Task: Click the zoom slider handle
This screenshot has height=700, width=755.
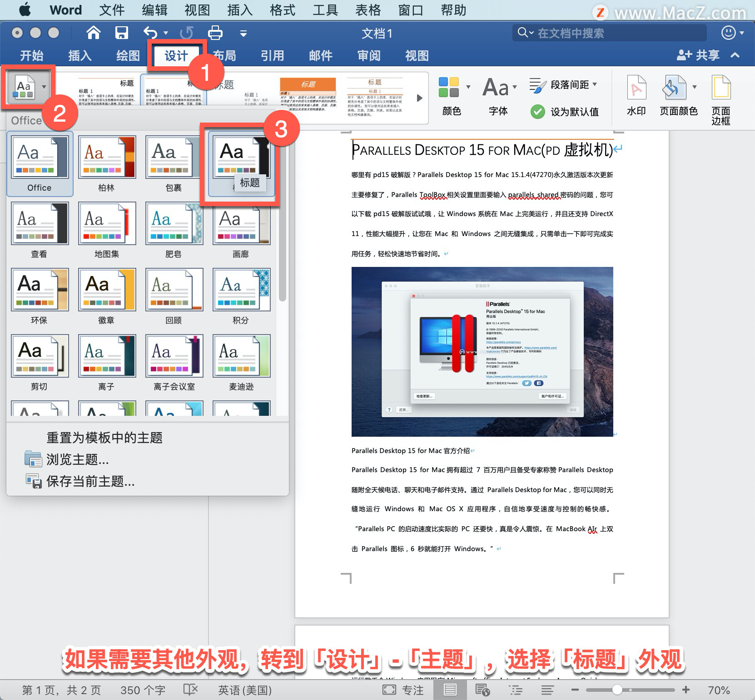Action: (x=617, y=690)
